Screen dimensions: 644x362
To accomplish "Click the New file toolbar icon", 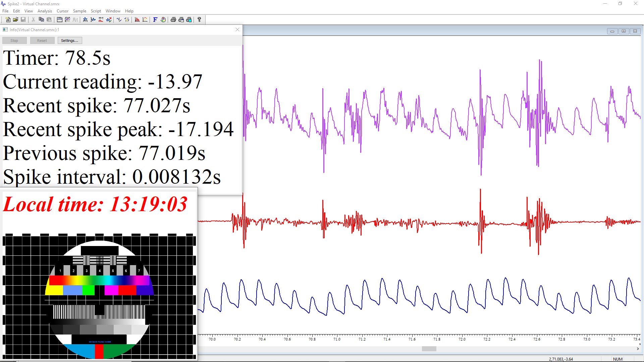I will [8, 20].
